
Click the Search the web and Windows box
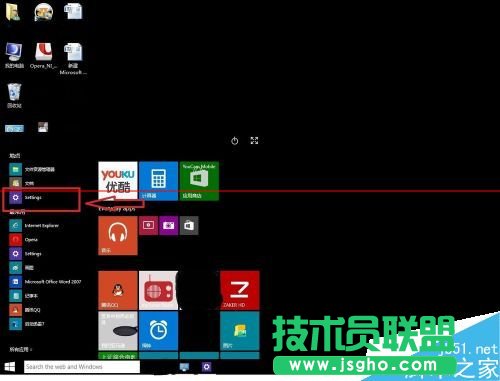tap(82, 367)
